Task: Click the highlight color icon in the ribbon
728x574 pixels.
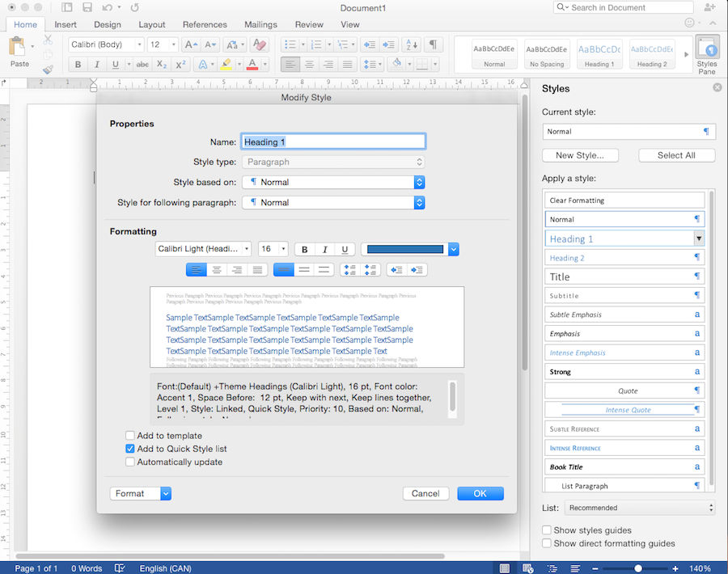Action: [x=226, y=65]
